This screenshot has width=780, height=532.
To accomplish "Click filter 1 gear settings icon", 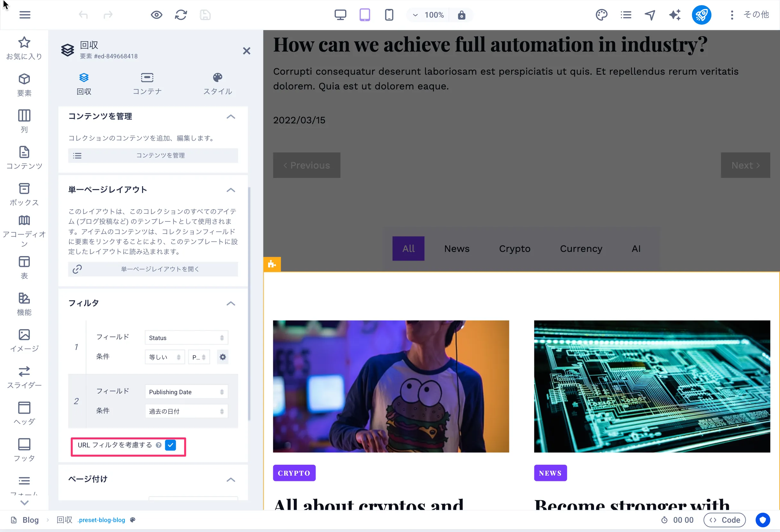I will tap(223, 357).
